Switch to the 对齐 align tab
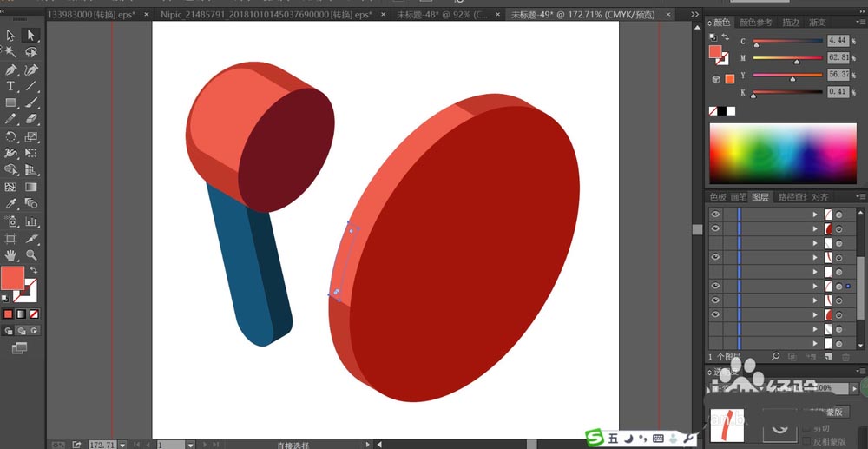Screen dimensions: 868x449 click(820, 196)
